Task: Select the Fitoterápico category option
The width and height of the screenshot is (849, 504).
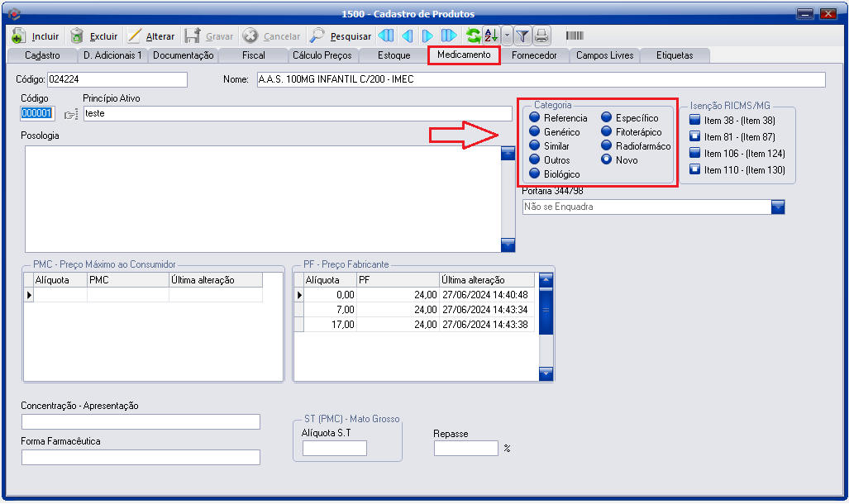Action: [607, 132]
